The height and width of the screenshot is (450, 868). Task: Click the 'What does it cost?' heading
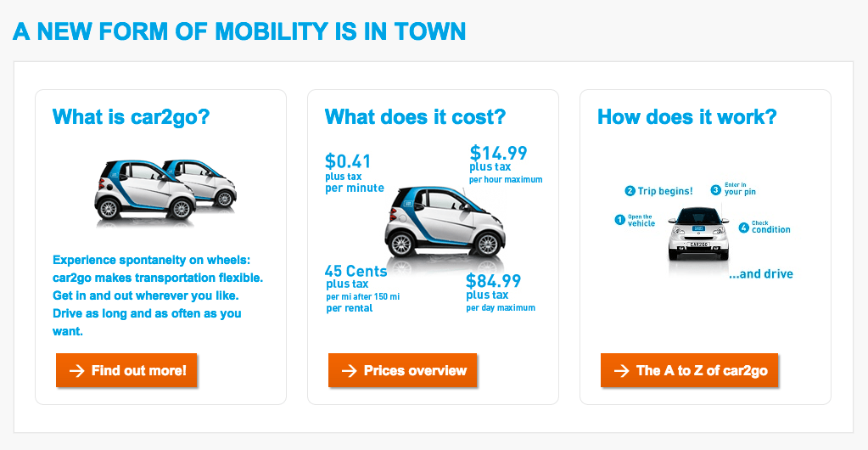pos(415,117)
